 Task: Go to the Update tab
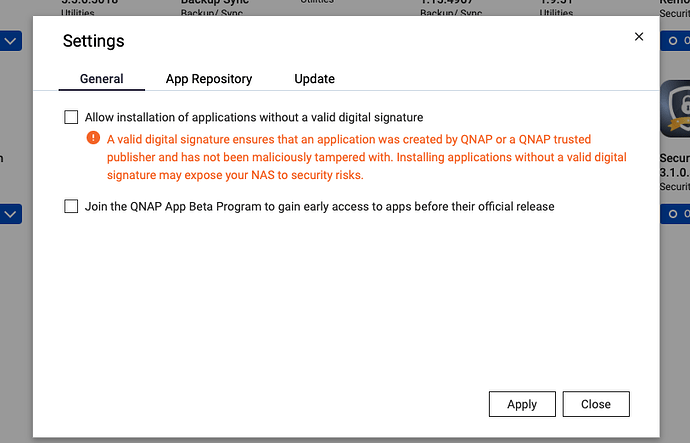tap(314, 79)
